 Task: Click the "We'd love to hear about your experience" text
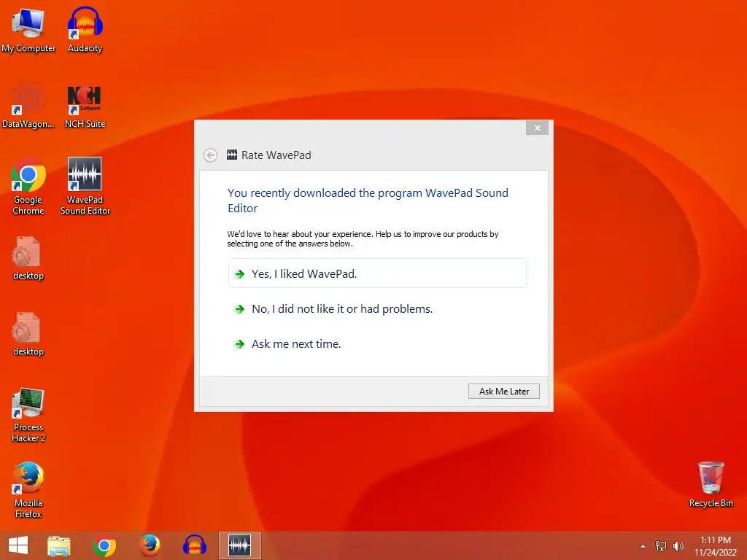[363, 238]
